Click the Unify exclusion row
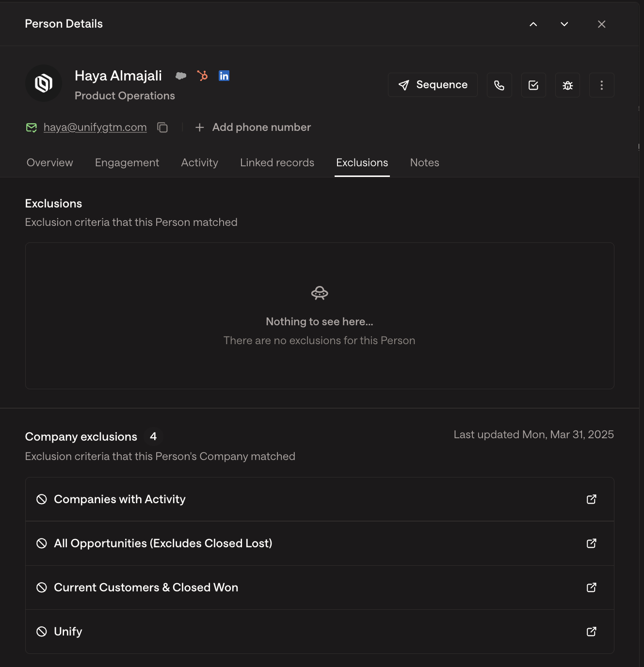Screen dimensions: 644x667 320,632
